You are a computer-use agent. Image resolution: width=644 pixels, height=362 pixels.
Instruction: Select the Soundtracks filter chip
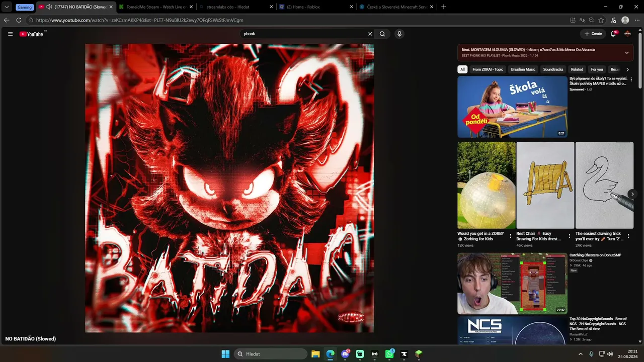tap(553, 69)
